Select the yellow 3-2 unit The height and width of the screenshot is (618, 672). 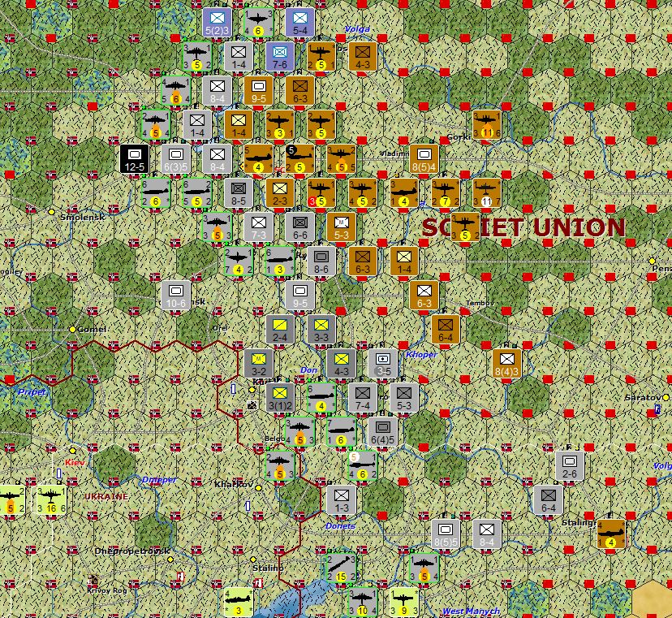coord(258,363)
